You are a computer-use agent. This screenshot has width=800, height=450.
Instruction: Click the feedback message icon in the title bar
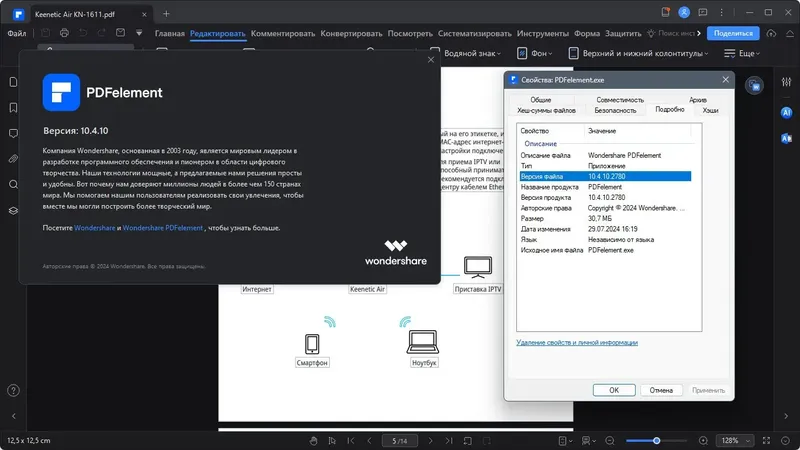tap(703, 12)
